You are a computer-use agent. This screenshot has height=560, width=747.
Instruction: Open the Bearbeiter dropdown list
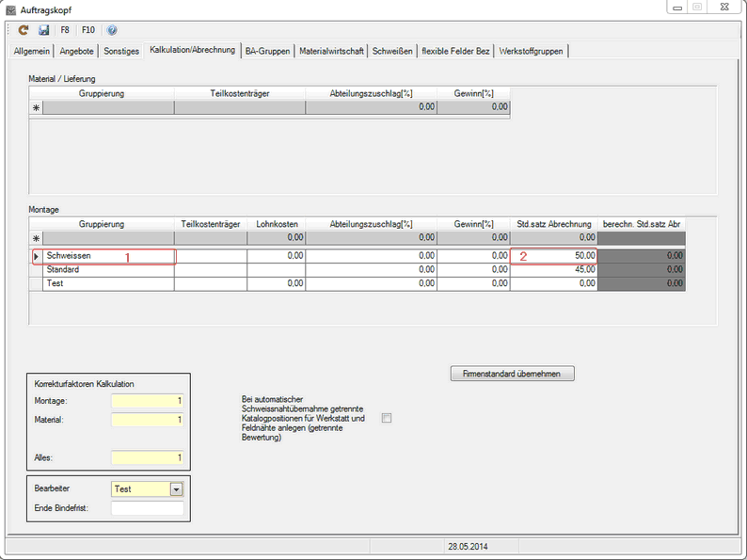click(x=176, y=489)
